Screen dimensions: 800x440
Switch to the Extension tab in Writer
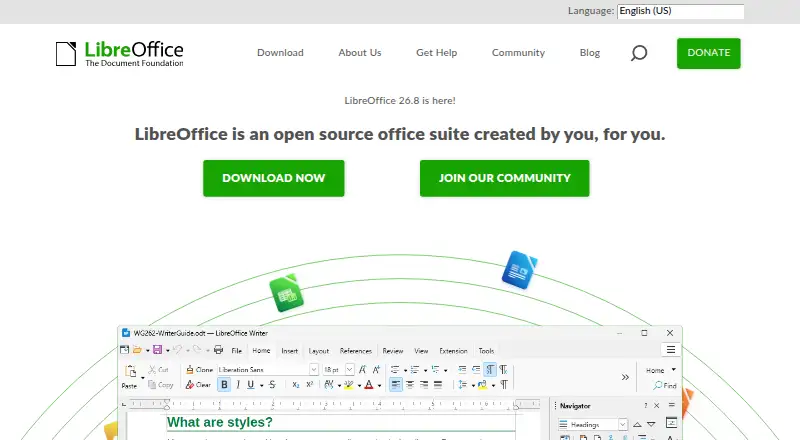[x=454, y=351]
